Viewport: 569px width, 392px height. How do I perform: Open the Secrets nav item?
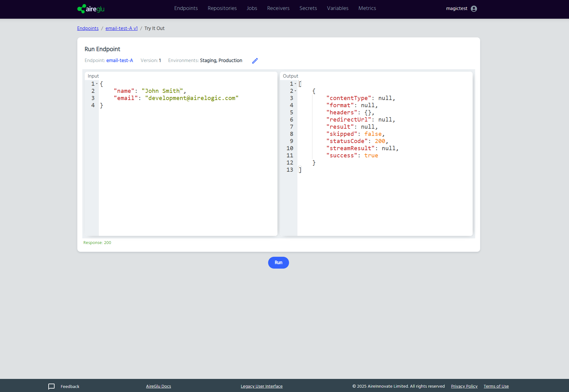click(308, 8)
